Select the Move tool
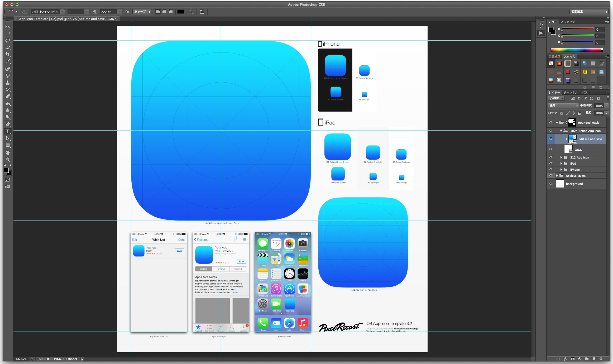Image resolution: width=613 pixels, height=364 pixels. [8, 27]
